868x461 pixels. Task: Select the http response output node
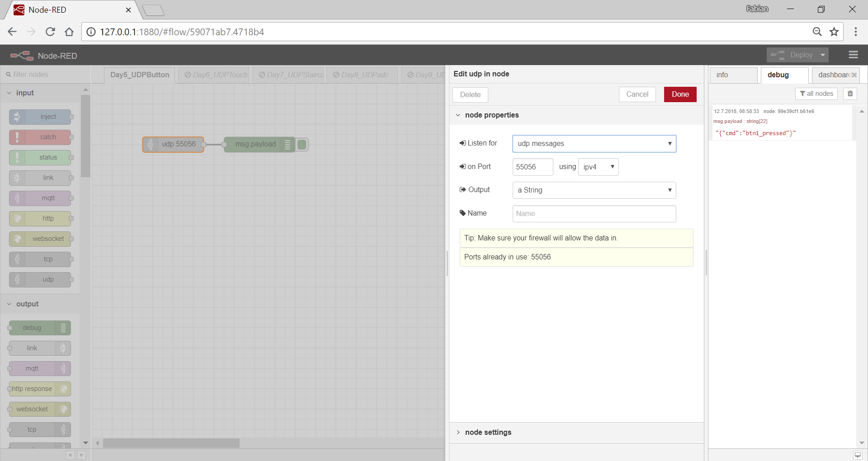pyautogui.click(x=40, y=389)
